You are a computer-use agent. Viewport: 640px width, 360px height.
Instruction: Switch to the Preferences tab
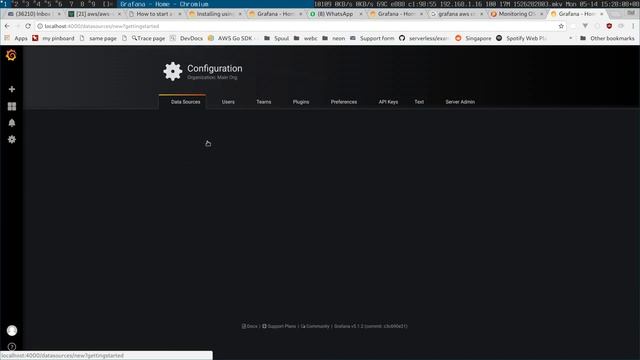(x=344, y=102)
